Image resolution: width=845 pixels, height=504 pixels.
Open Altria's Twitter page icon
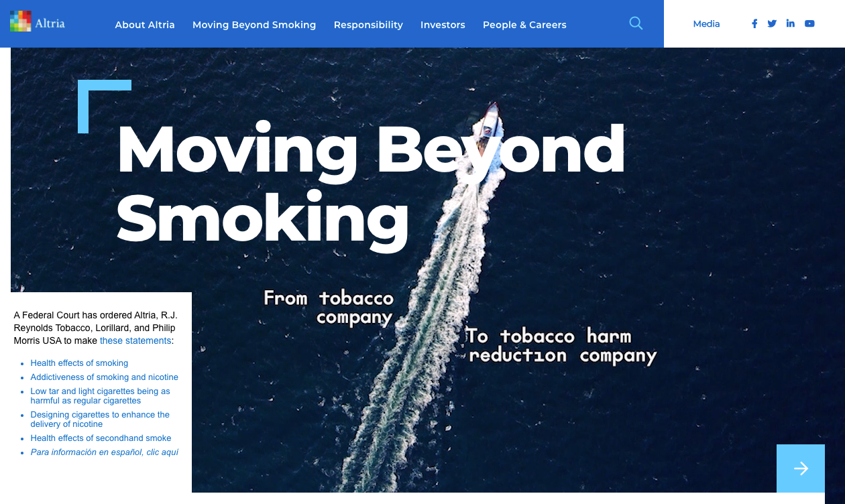click(x=772, y=23)
